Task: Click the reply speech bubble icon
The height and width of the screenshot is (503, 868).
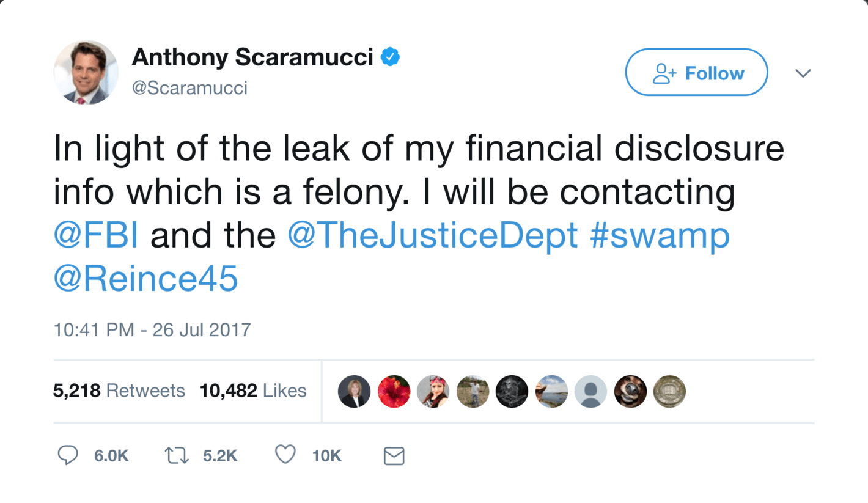Action: 68,455
